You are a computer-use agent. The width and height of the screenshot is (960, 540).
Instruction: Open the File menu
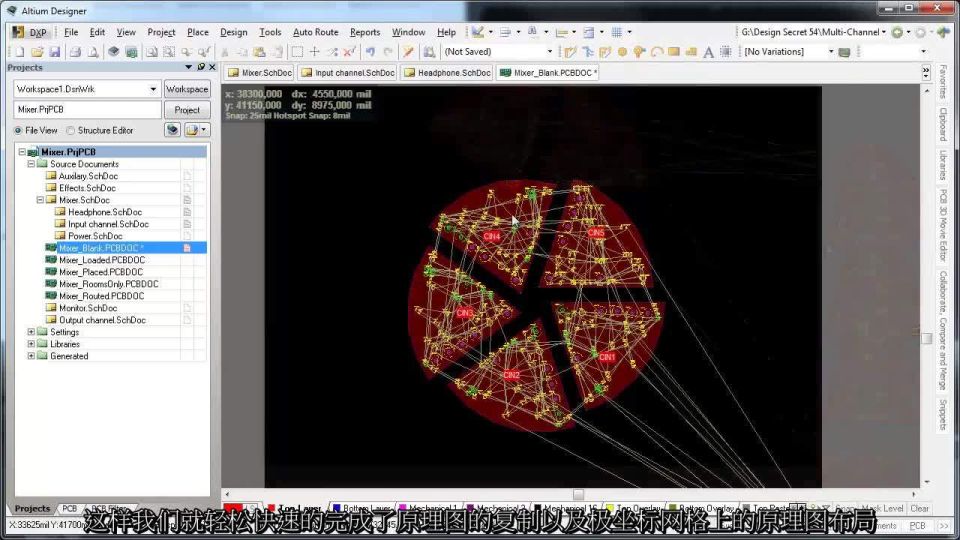point(71,32)
